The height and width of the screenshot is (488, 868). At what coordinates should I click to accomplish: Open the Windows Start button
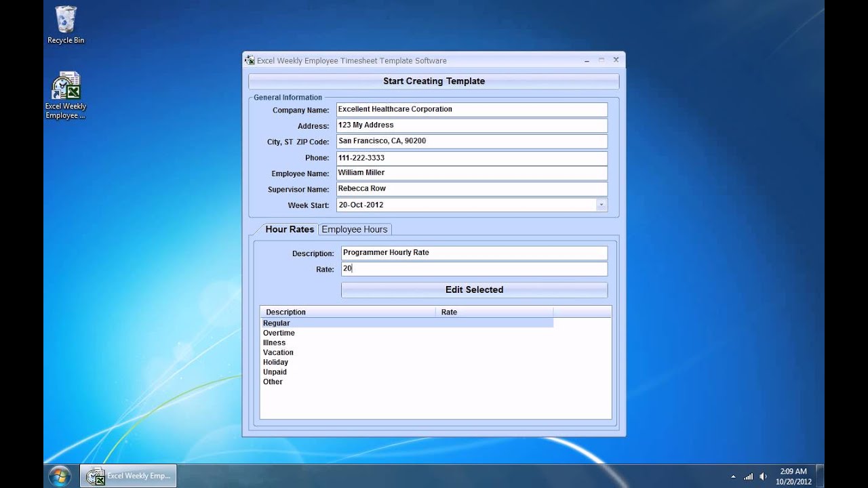point(60,476)
